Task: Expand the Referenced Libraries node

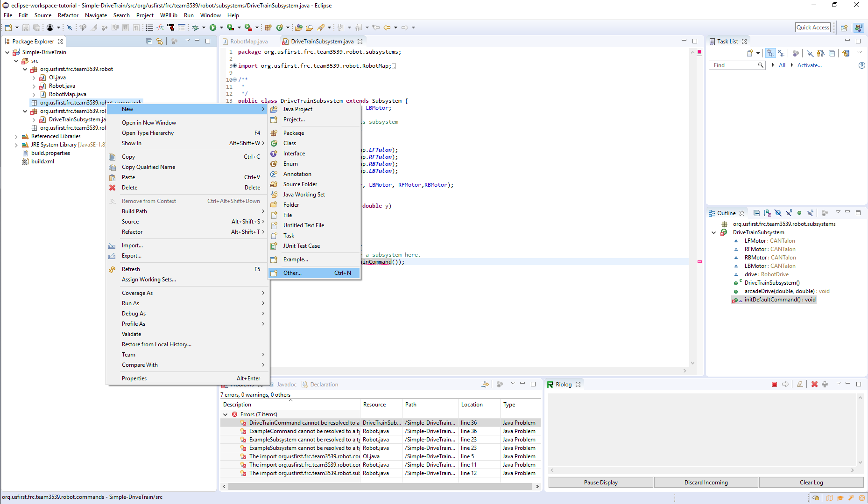Action: [16, 136]
